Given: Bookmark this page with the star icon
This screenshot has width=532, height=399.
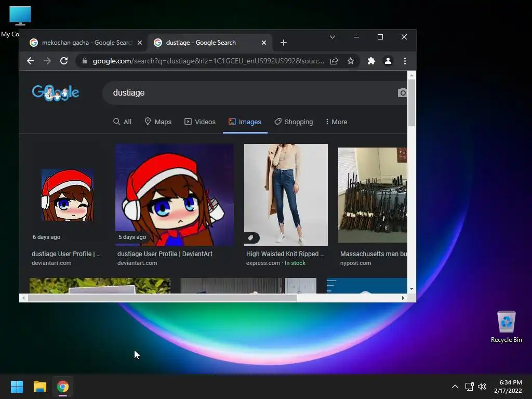Looking at the screenshot, I should point(351,61).
